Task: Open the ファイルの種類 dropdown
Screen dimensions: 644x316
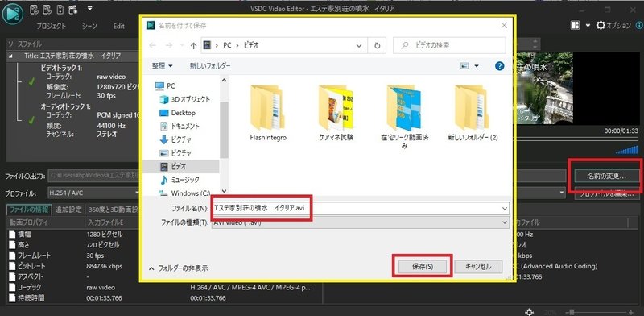Action: pos(361,222)
